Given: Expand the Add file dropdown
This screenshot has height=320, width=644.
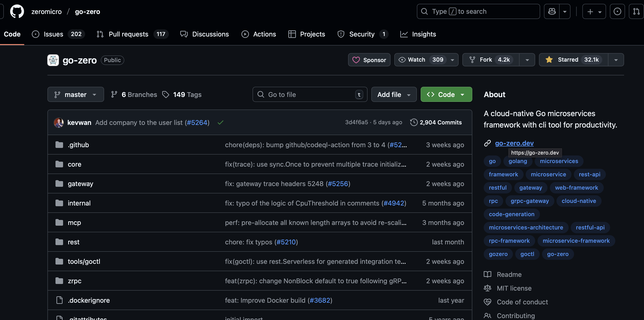Looking at the screenshot, I should tap(394, 95).
